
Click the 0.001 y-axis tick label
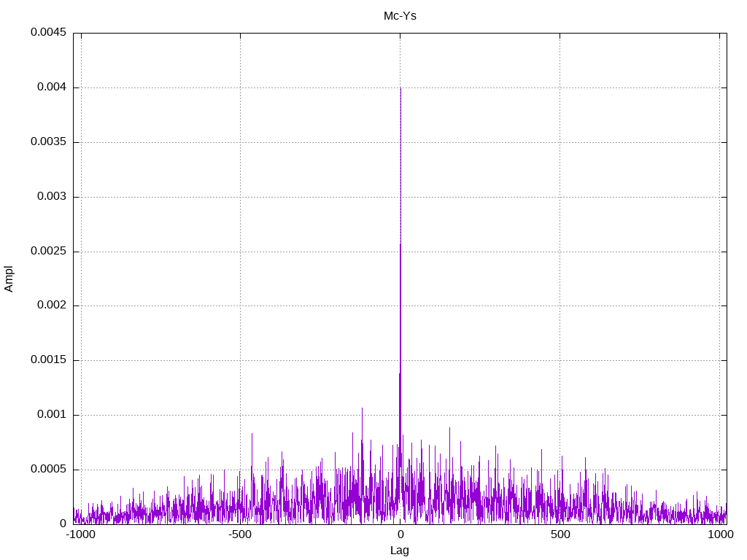(x=51, y=415)
